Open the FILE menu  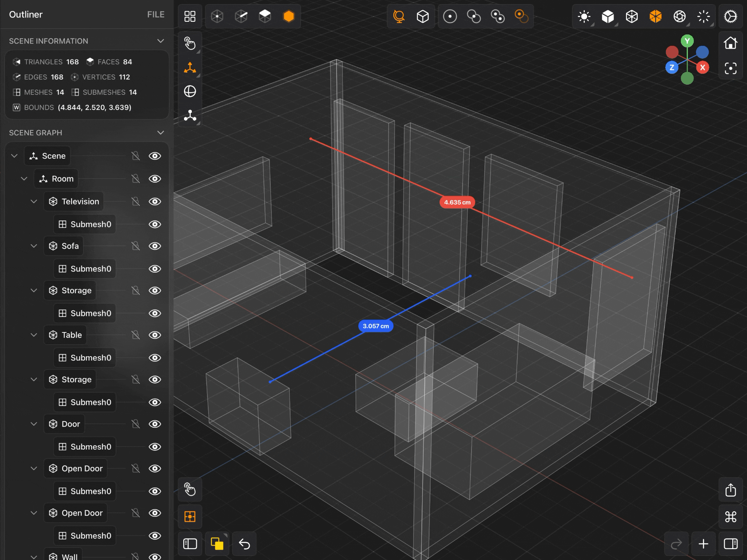tap(156, 14)
